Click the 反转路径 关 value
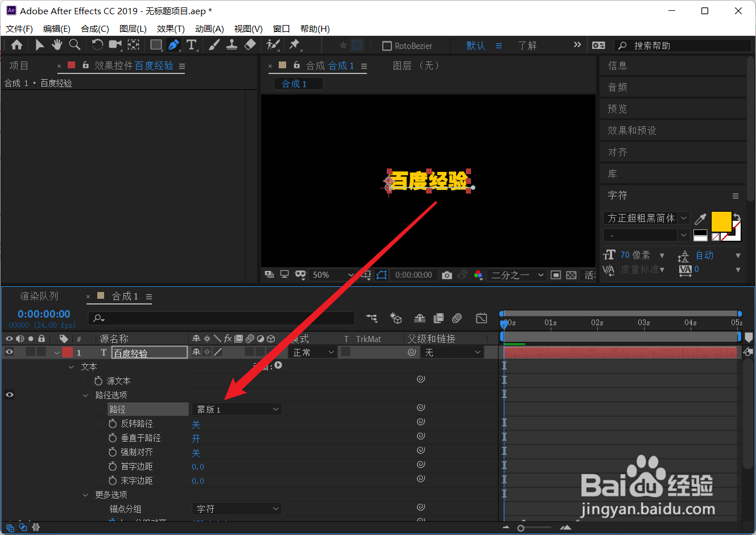 point(196,424)
